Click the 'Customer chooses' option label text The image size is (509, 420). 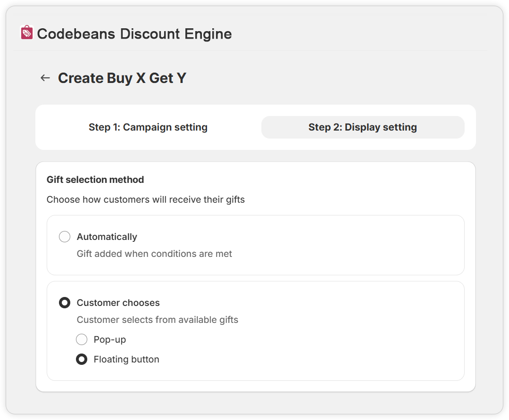pos(118,303)
